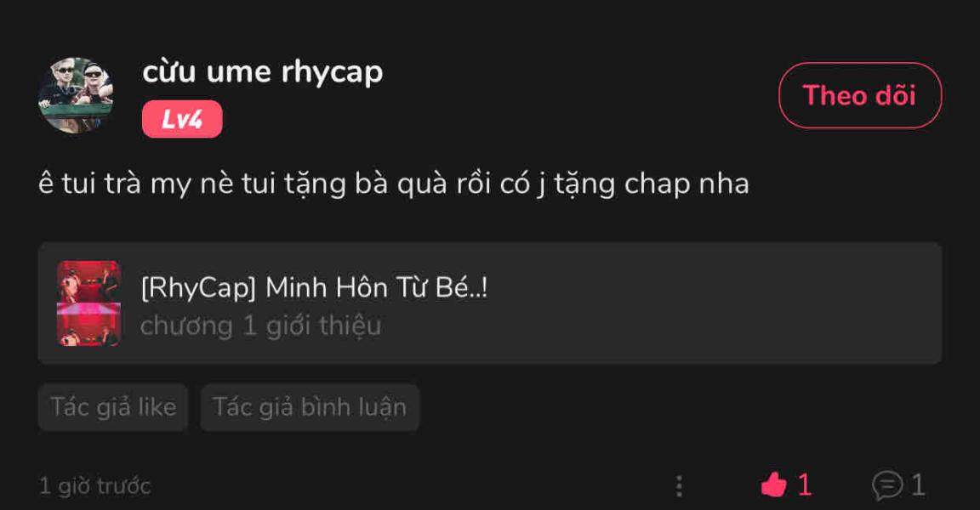Open the profile avatar of cừu ume rhycap

pyautogui.click(x=75, y=95)
